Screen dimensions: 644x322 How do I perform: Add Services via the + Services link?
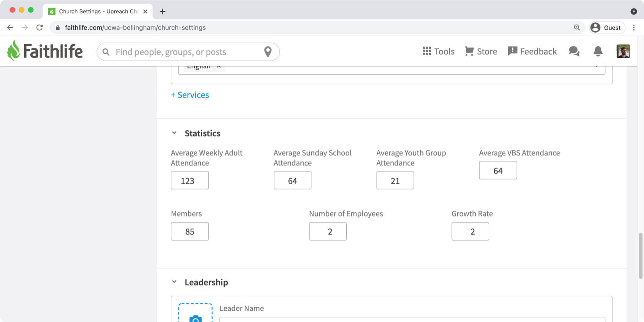(190, 95)
